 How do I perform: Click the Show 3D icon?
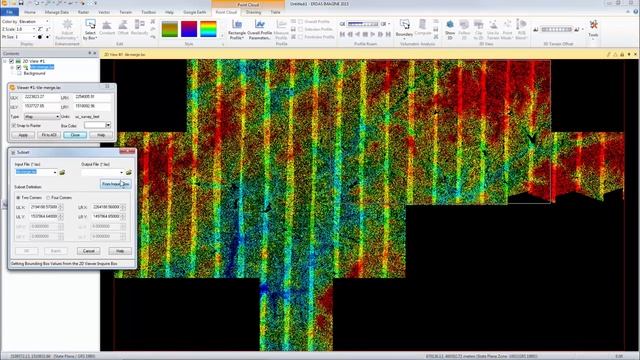pos(450,29)
